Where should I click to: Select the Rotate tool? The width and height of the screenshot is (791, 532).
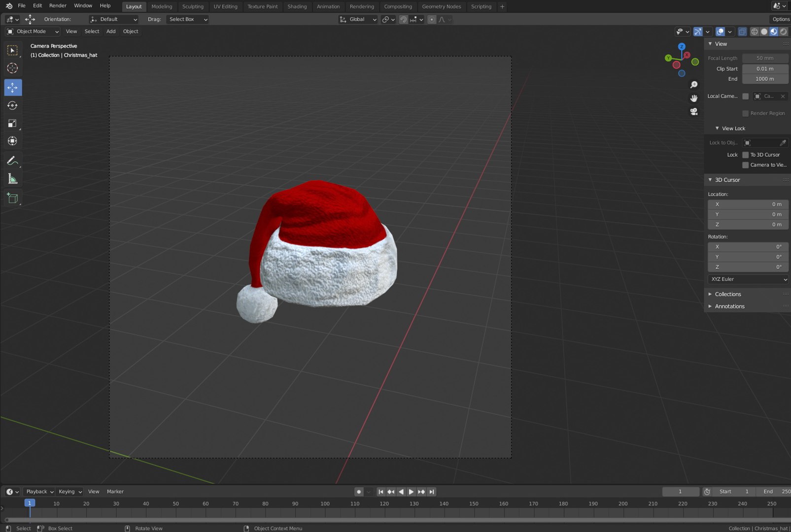pyautogui.click(x=13, y=105)
